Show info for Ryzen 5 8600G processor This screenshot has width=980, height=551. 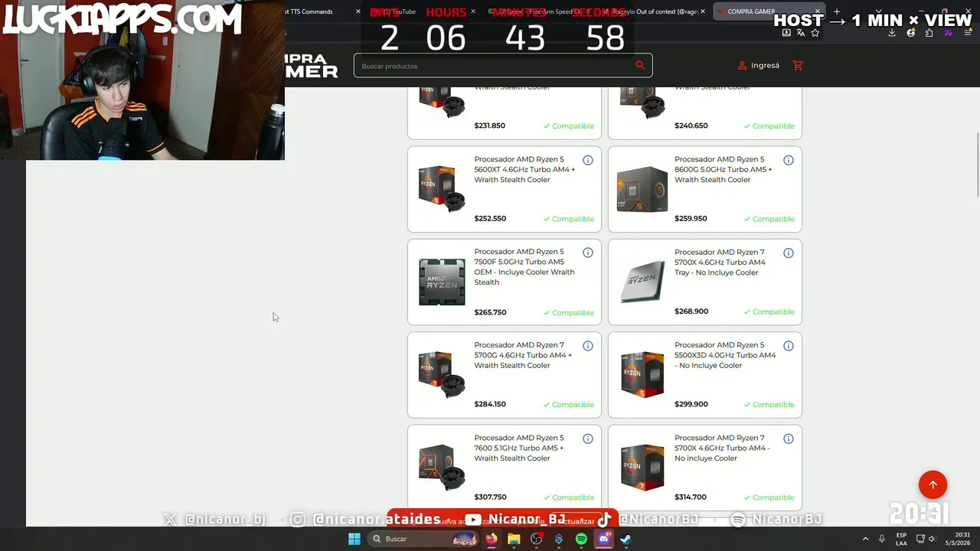click(789, 160)
